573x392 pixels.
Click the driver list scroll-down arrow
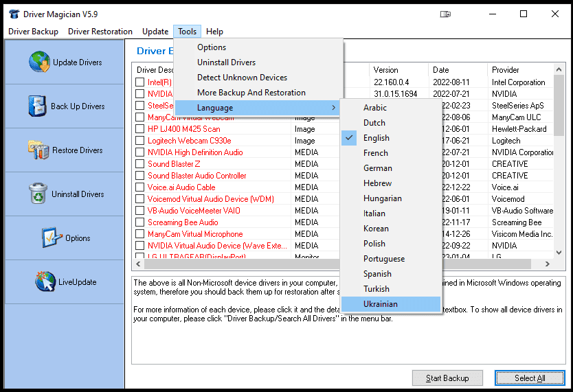pyautogui.click(x=559, y=253)
